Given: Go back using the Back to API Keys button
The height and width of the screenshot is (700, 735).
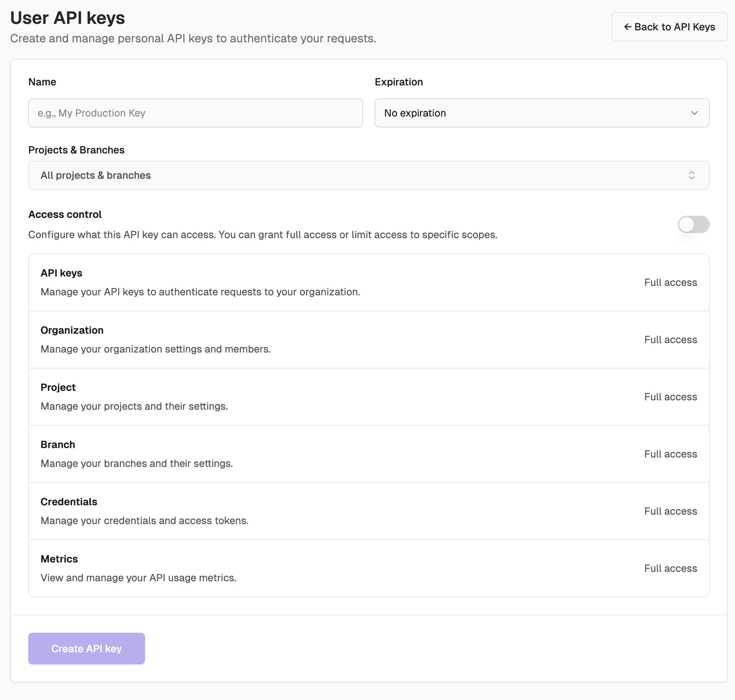Looking at the screenshot, I should pyautogui.click(x=669, y=26).
